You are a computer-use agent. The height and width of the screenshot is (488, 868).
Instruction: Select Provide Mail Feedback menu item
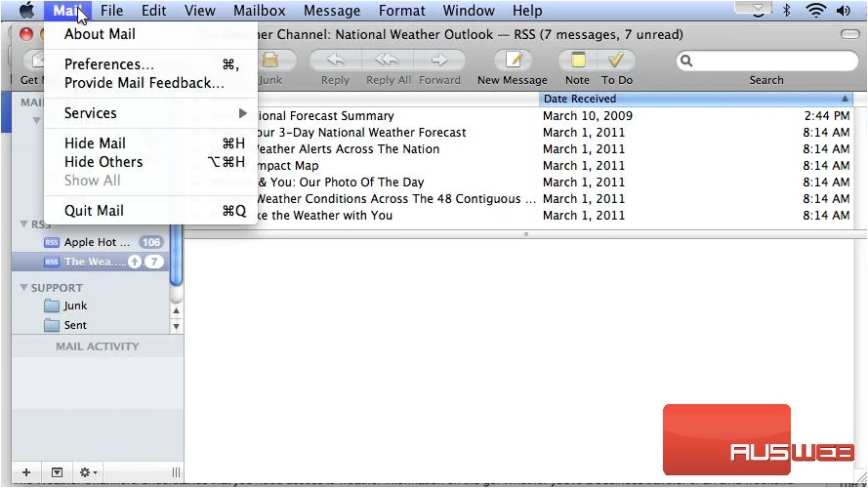pyautogui.click(x=150, y=83)
